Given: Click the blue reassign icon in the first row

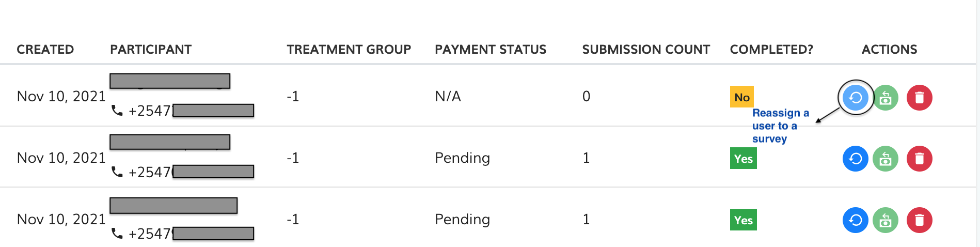Looking at the screenshot, I should pos(855,97).
